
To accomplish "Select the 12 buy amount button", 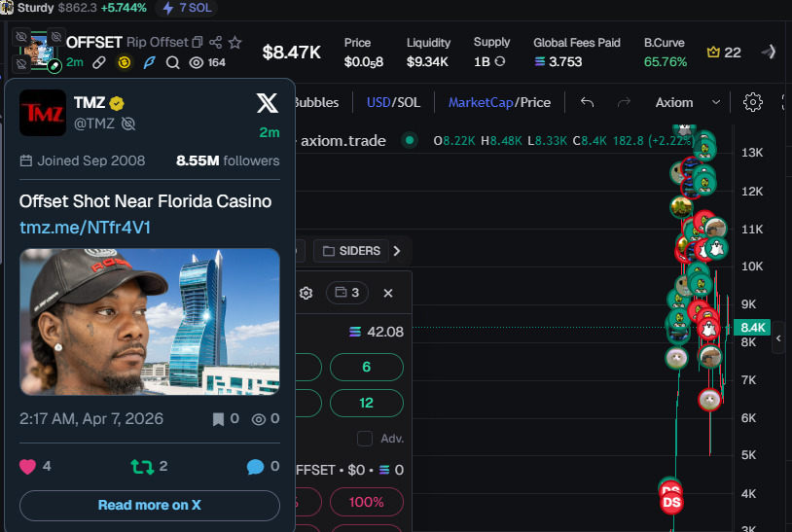I will click(367, 403).
